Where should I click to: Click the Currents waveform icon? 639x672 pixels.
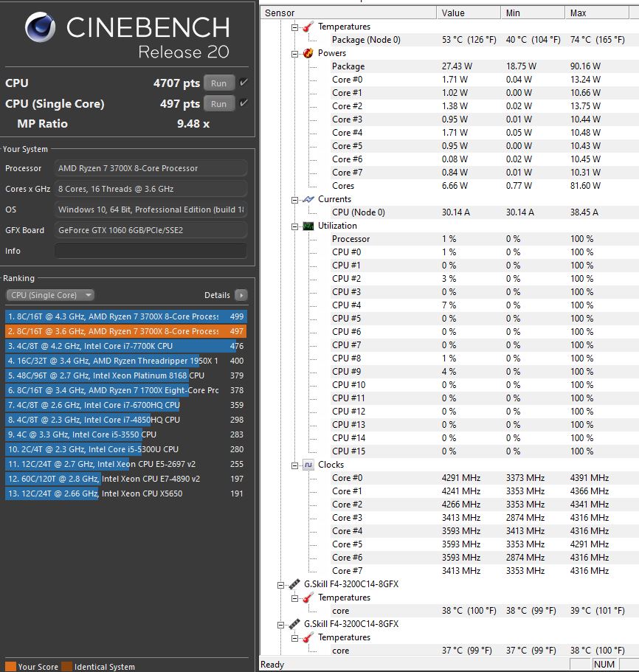tap(308, 199)
